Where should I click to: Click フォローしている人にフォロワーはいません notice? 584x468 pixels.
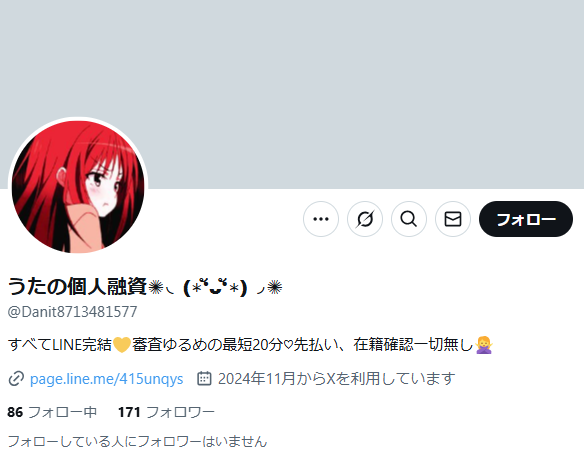pyautogui.click(x=137, y=442)
